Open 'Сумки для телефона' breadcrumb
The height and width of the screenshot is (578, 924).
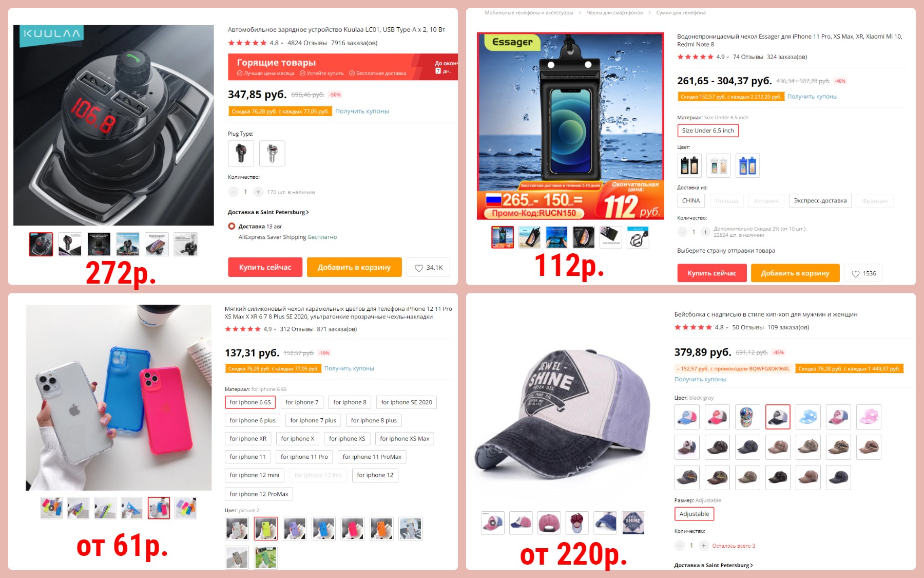click(x=681, y=13)
